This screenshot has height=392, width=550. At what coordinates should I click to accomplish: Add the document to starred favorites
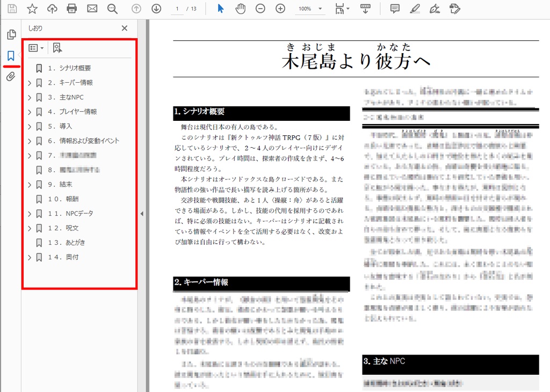(32, 9)
